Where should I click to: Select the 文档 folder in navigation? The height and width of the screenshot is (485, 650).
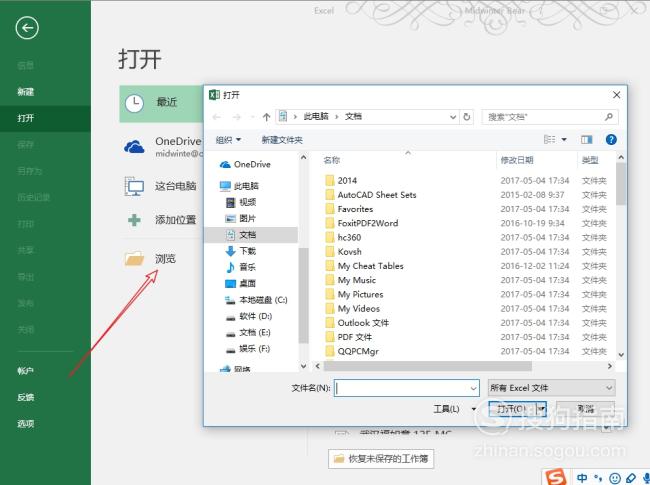(x=241, y=235)
